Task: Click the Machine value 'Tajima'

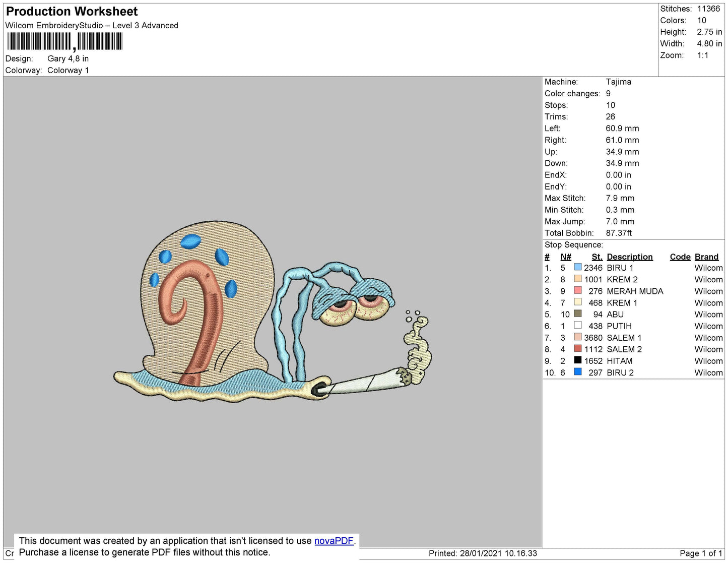Action: click(618, 82)
